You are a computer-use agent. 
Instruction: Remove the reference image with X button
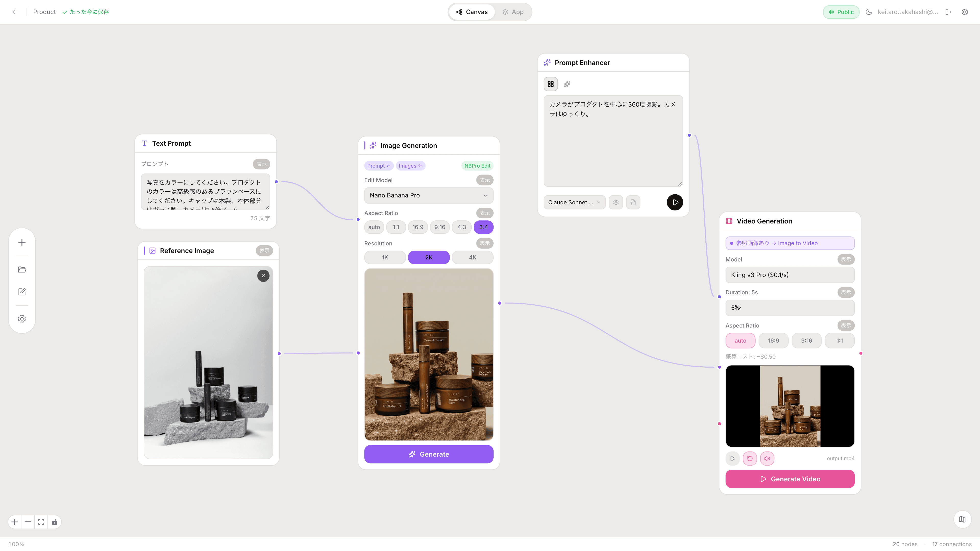[x=263, y=276]
